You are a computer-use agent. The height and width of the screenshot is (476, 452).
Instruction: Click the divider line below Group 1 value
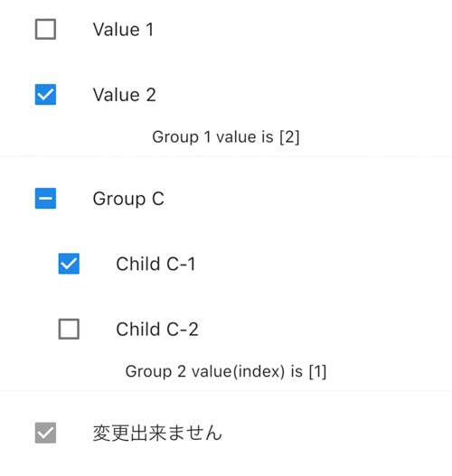[226, 156]
